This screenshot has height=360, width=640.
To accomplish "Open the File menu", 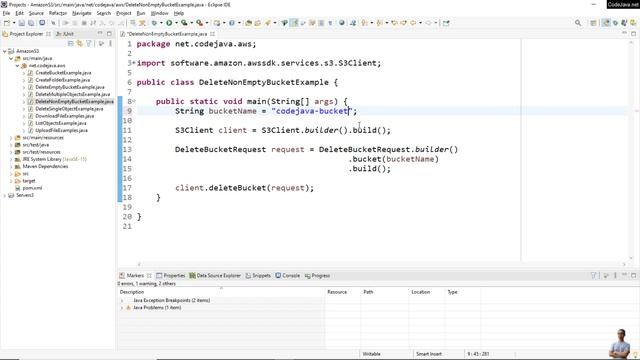I will (7, 13).
